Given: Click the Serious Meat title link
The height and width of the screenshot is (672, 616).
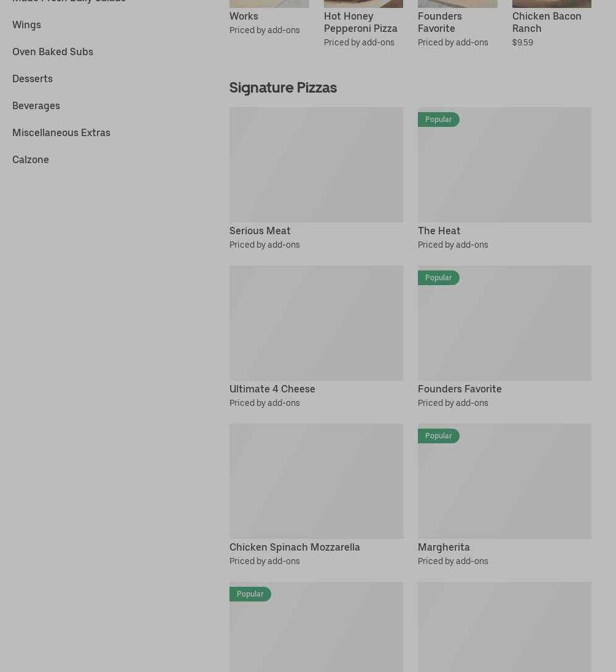Looking at the screenshot, I should [x=260, y=231].
